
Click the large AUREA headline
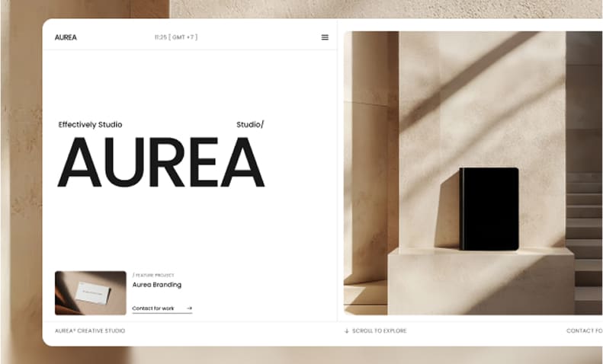coord(161,163)
